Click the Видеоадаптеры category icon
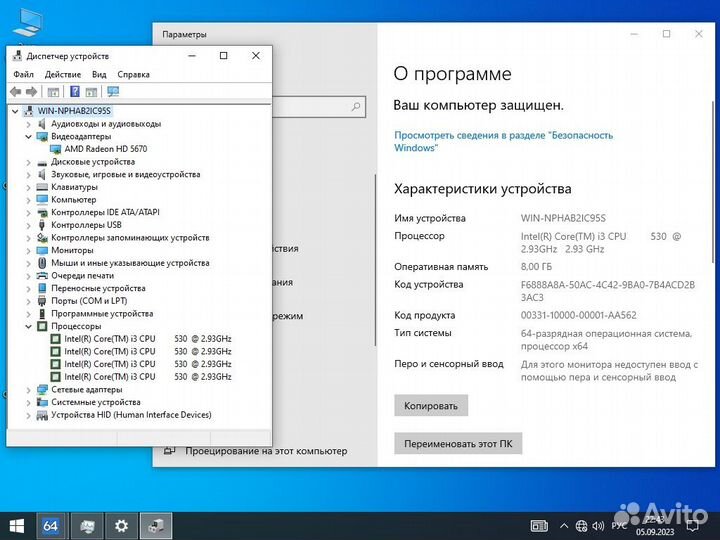The width and height of the screenshot is (720, 540). (x=42, y=136)
